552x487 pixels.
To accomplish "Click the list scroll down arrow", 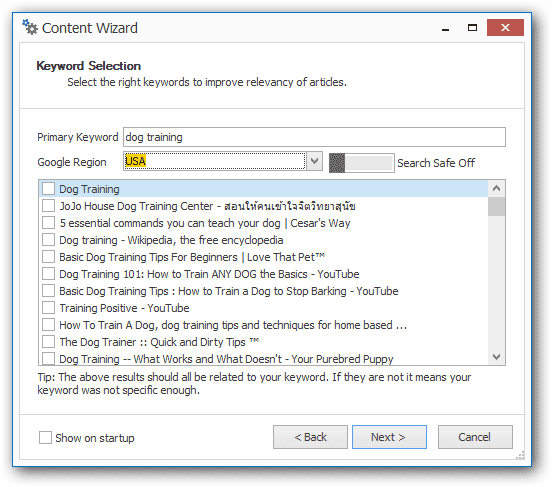I will 496,357.
